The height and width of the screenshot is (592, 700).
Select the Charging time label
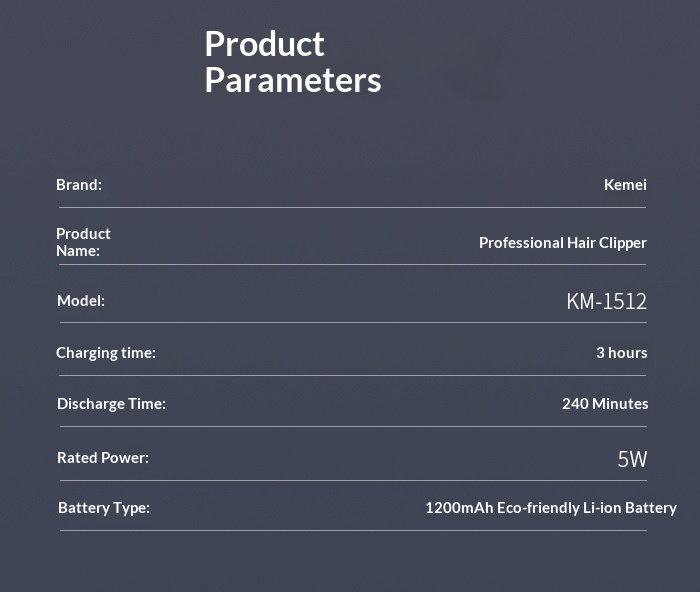pyautogui.click(x=106, y=353)
